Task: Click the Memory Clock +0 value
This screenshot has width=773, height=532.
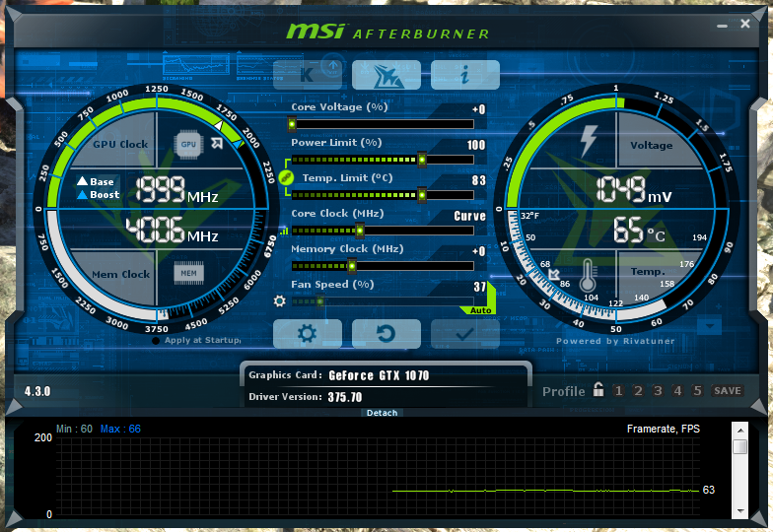Action: [x=479, y=252]
